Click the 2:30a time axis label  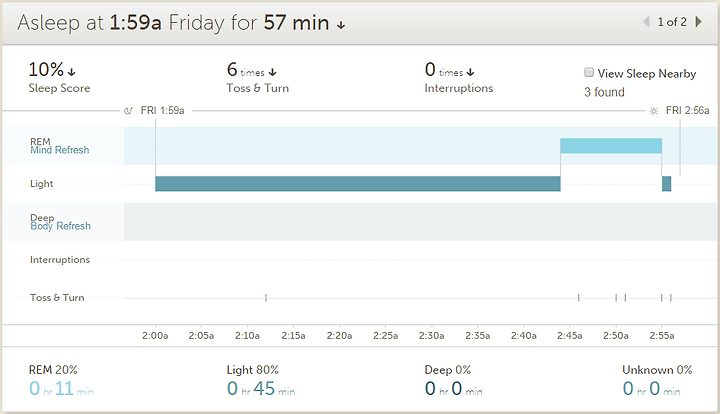432,336
